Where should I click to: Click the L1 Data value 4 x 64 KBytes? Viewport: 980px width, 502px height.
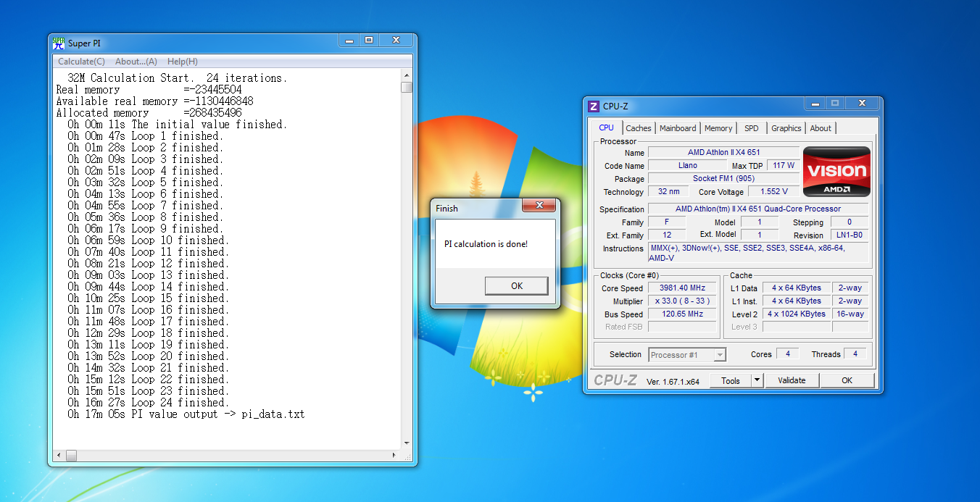tap(797, 288)
